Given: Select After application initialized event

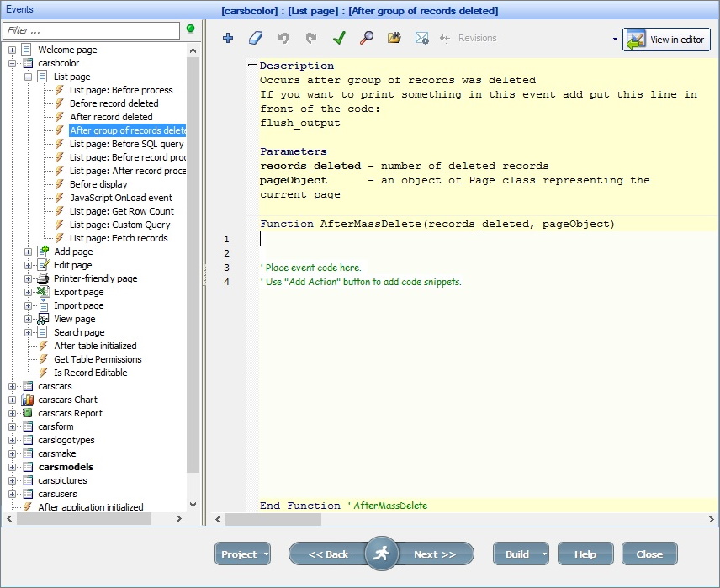Looking at the screenshot, I should [x=91, y=507].
